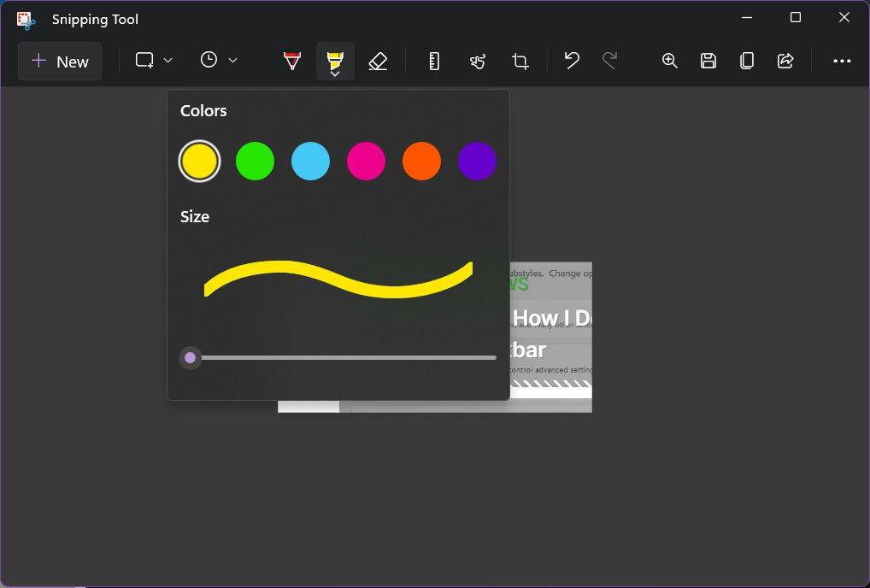
Task: Select the Ballpoint pen tool
Action: pos(291,61)
